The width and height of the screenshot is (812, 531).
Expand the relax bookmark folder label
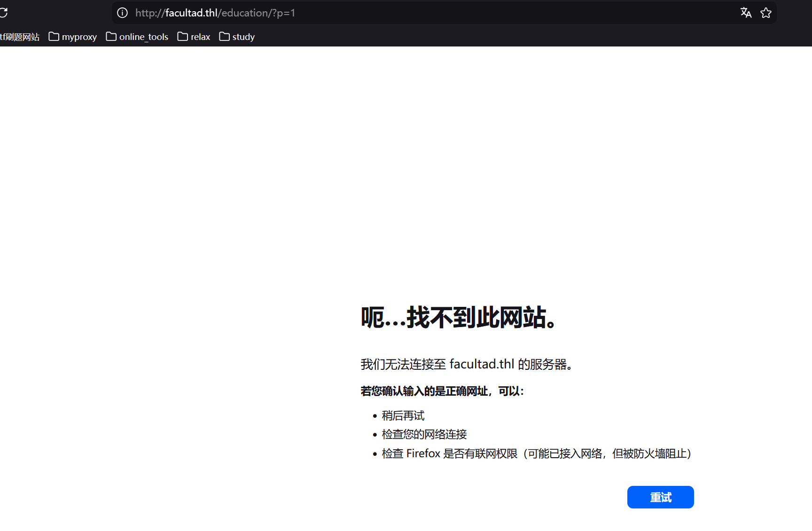(x=200, y=37)
